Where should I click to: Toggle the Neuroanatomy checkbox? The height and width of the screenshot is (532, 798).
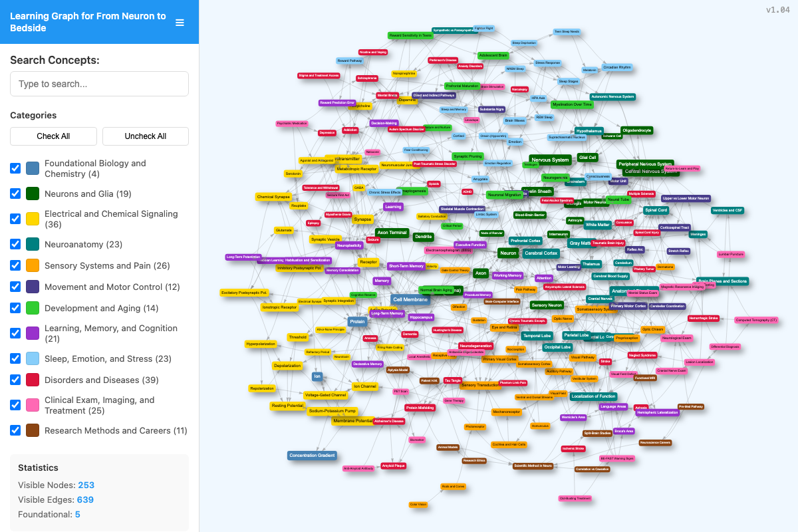[x=15, y=244]
